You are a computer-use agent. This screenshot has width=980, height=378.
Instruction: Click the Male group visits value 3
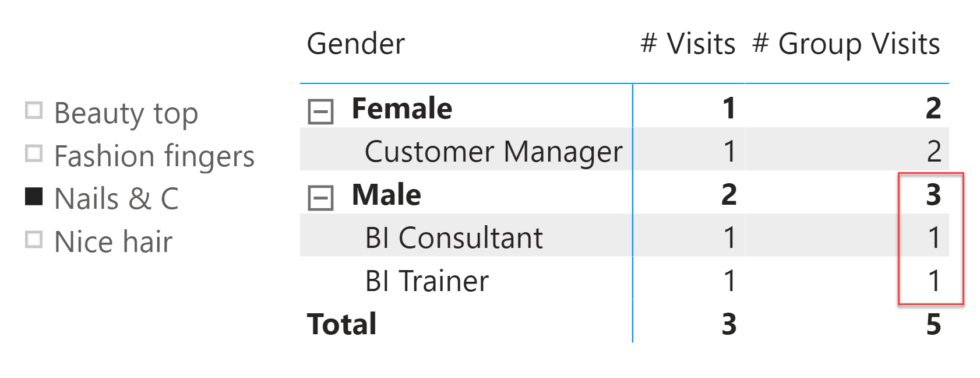click(x=933, y=195)
